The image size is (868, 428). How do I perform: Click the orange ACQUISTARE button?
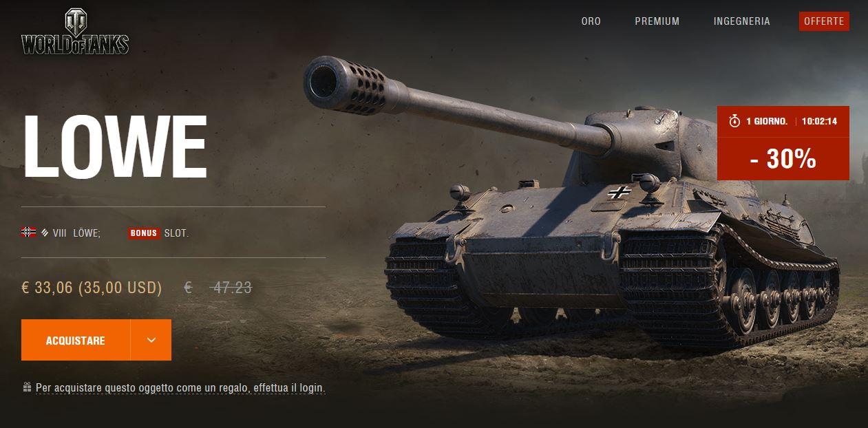(x=76, y=340)
